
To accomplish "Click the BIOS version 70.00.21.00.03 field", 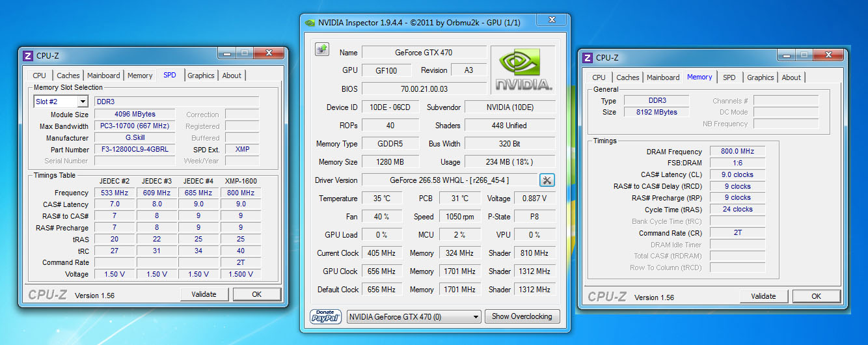I will [424, 89].
